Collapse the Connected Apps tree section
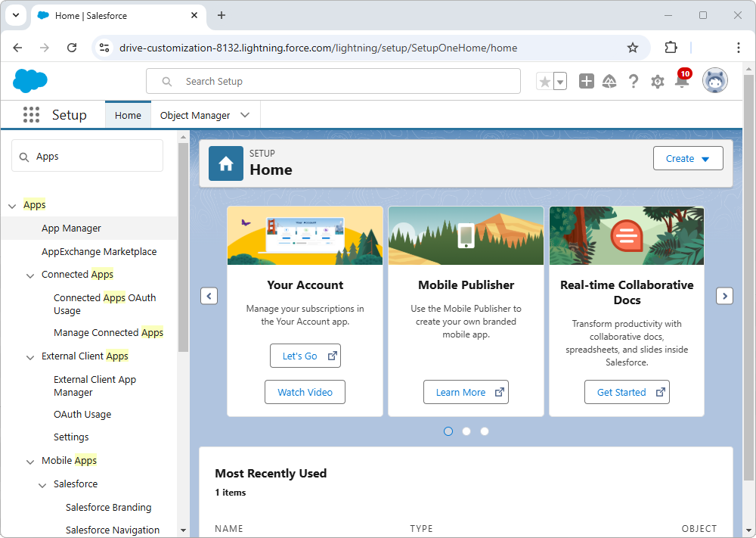Viewport: 756px width, 538px height. point(30,275)
